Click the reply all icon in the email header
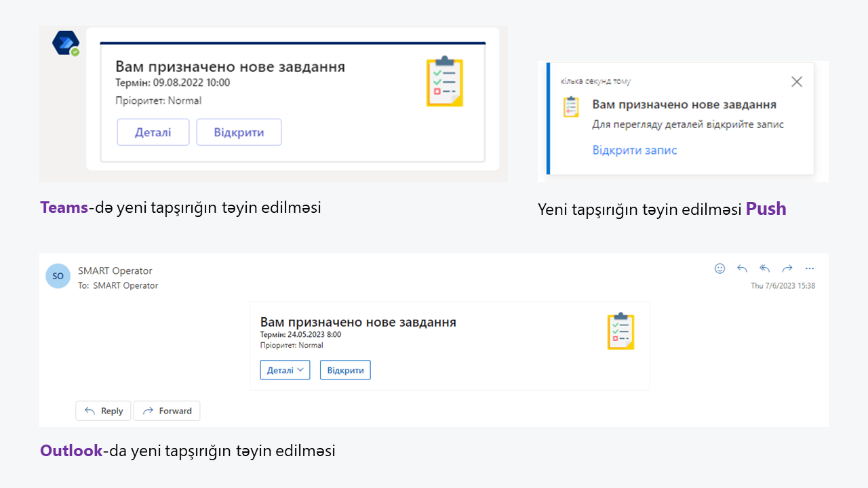Image resolution: width=868 pixels, height=488 pixels. coord(765,268)
